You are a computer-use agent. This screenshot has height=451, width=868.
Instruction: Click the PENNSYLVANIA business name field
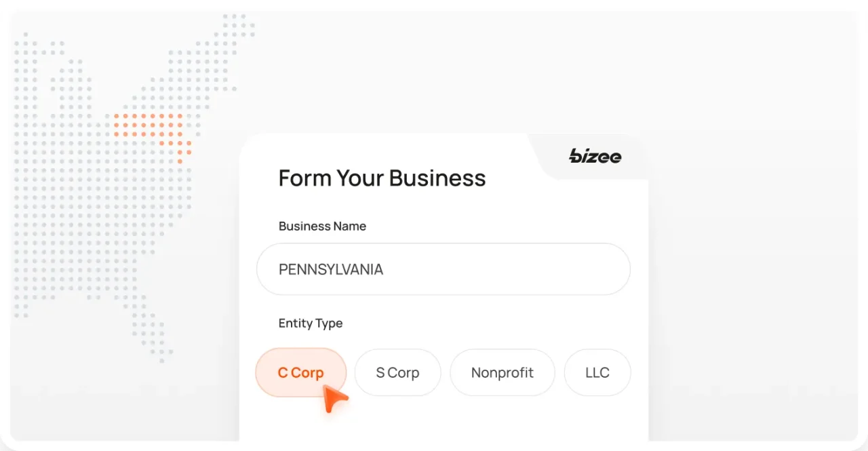[x=443, y=269]
